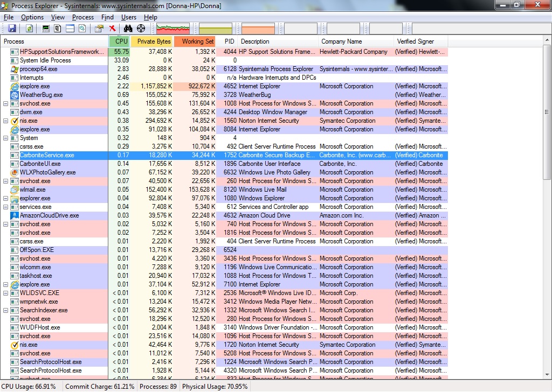Collapse the nis.exe PID 1560 tree node
The width and height of the screenshot is (552, 392).
pyautogui.click(x=5, y=121)
